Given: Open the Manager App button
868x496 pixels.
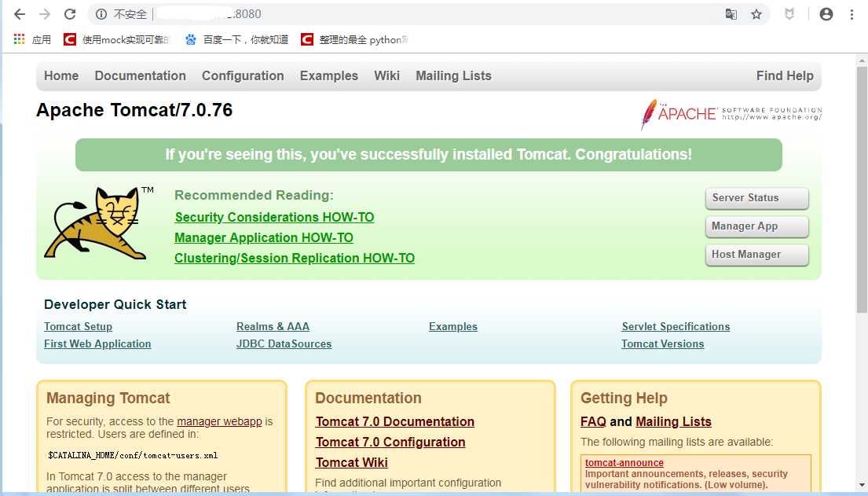Looking at the screenshot, I should [756, 226].
